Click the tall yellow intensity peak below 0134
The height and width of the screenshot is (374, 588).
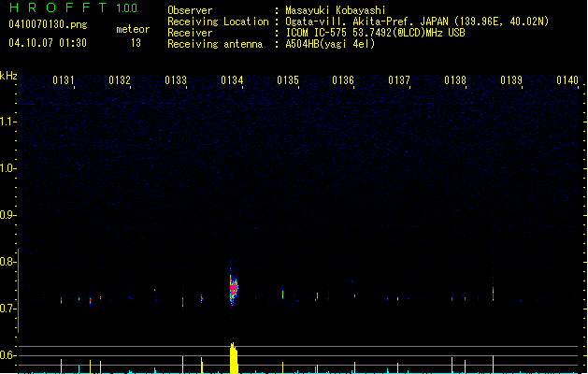(x=234, y=358)
